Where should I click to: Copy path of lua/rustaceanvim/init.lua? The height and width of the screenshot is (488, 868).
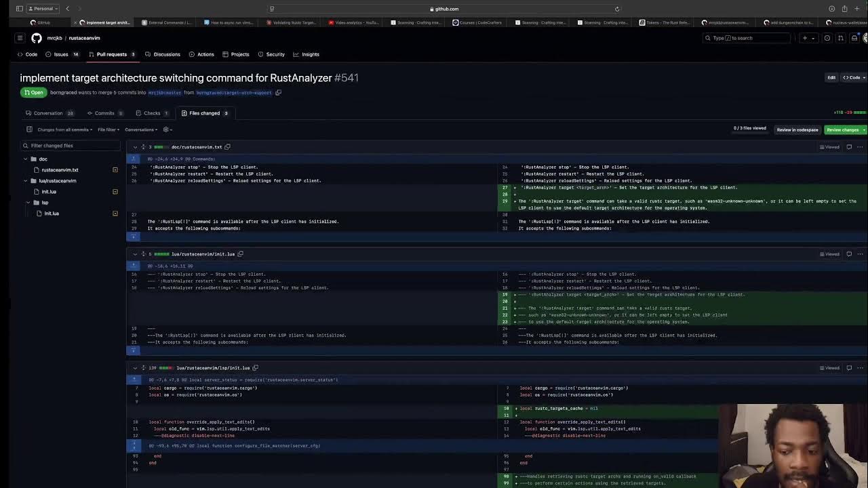pos(240,253)
